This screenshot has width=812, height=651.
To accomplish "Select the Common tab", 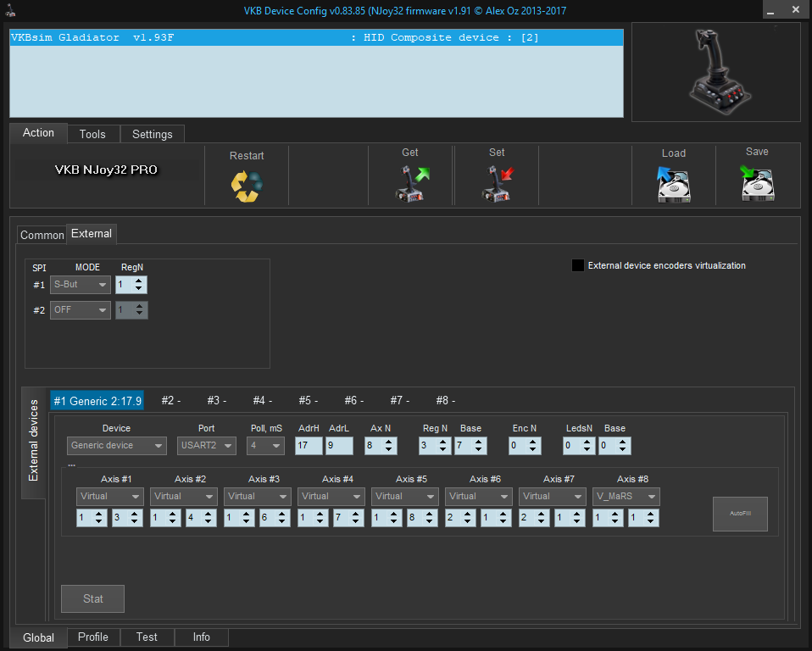I will point(42,235).
